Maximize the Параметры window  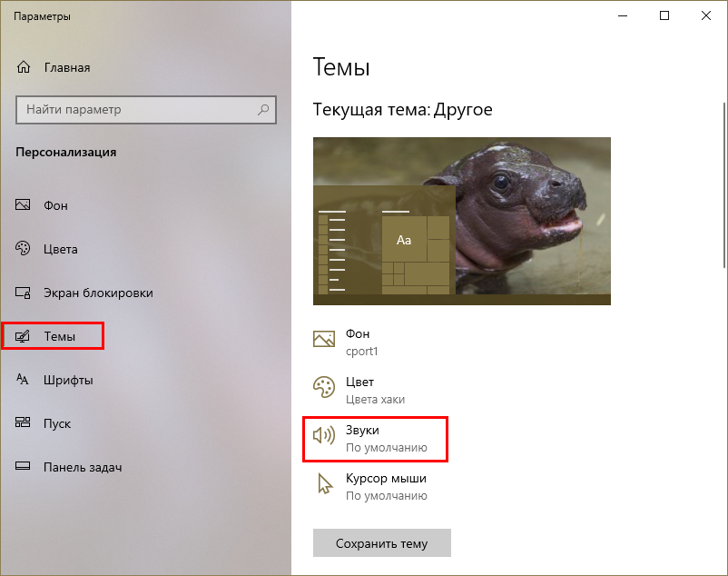(x=664, y=15)
